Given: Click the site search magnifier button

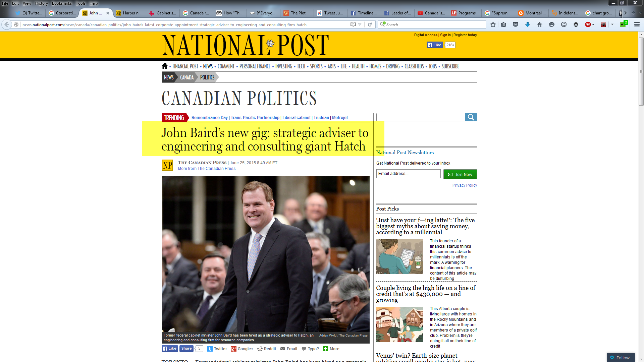Looking at the screenshot, I should pyautogui.click(x=471, y=117).
